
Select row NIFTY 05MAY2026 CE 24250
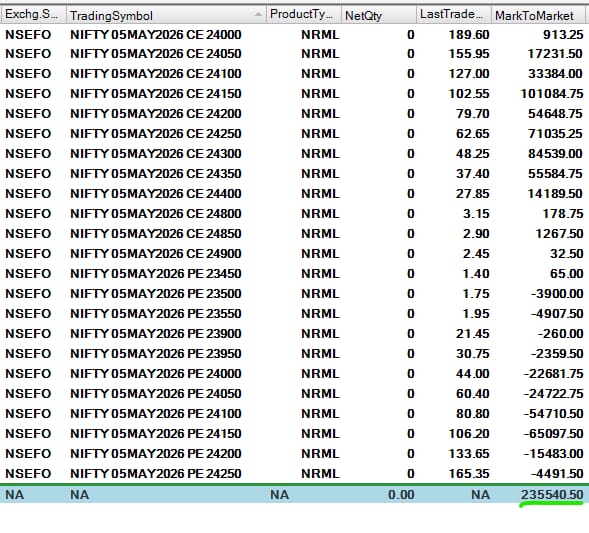(294, 134)
